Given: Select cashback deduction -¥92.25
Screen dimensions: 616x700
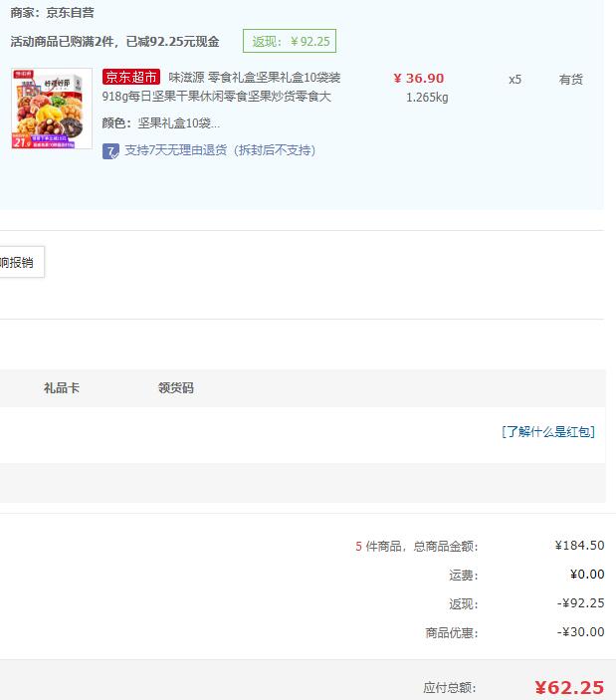Looking at the screenshot, I should click(x=581, y=603).
